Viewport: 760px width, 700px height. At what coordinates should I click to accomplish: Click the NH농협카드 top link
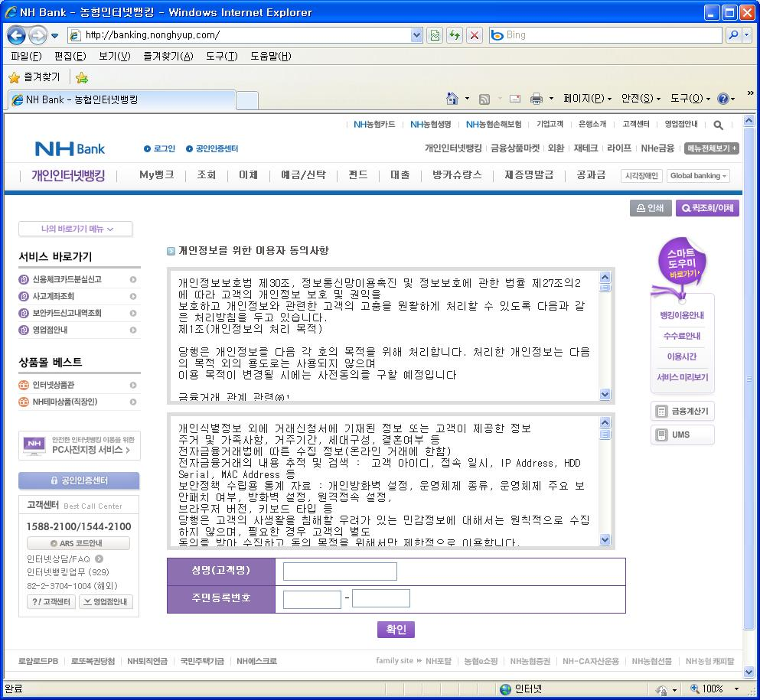(374, 125)
